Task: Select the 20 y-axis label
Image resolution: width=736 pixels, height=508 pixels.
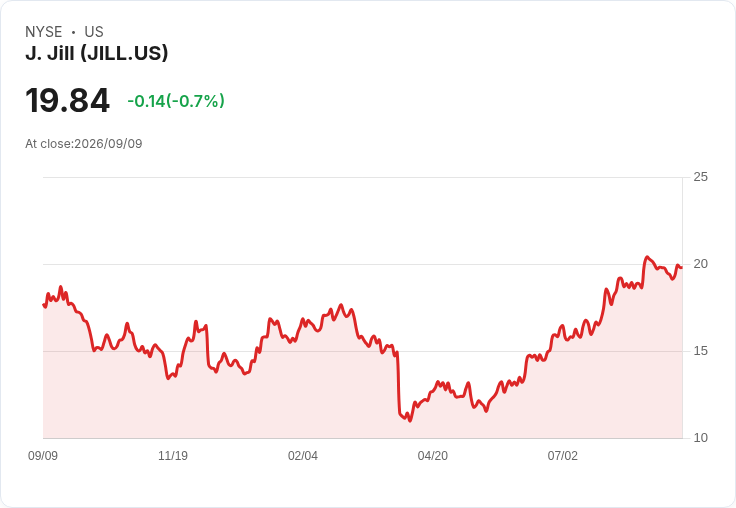Action: [x=700, y=264]
